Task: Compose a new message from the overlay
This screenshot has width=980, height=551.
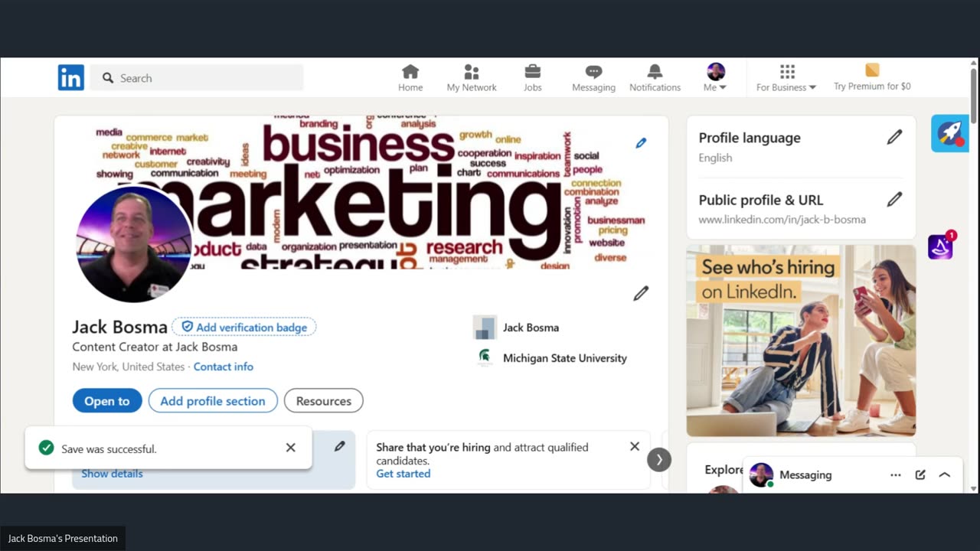Action: click(x=920, y=475)
